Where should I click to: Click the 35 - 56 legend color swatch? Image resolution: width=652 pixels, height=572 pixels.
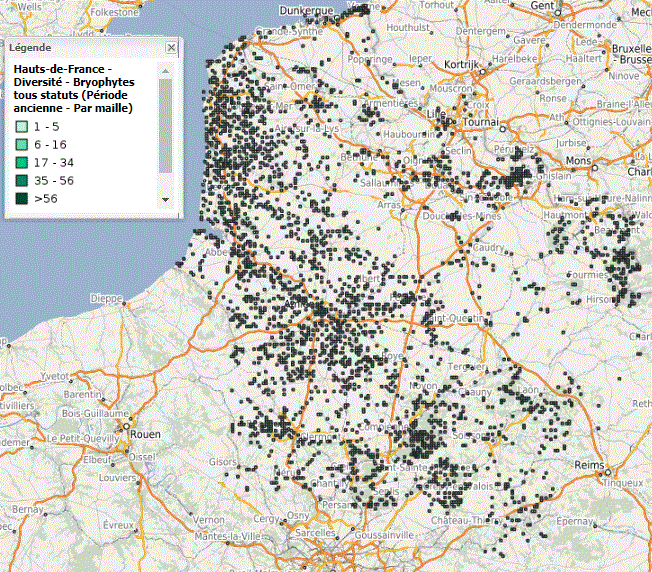coord(21,180)
